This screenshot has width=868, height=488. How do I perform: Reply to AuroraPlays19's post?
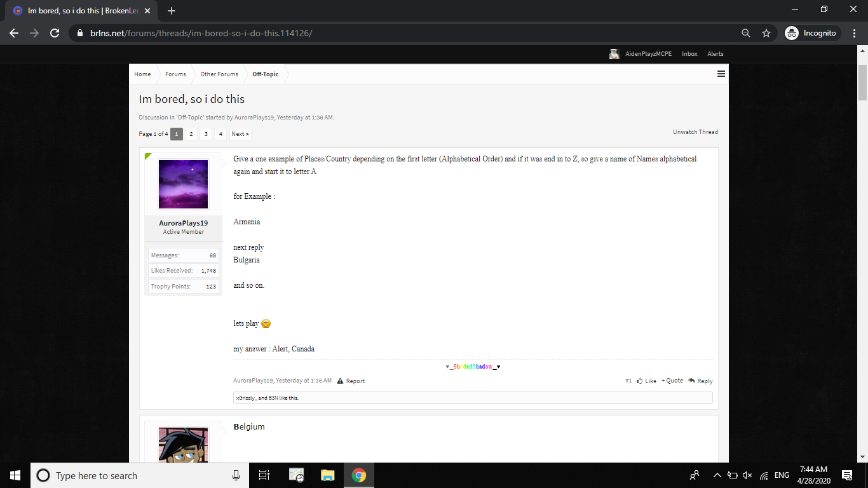tap(701, 381)
